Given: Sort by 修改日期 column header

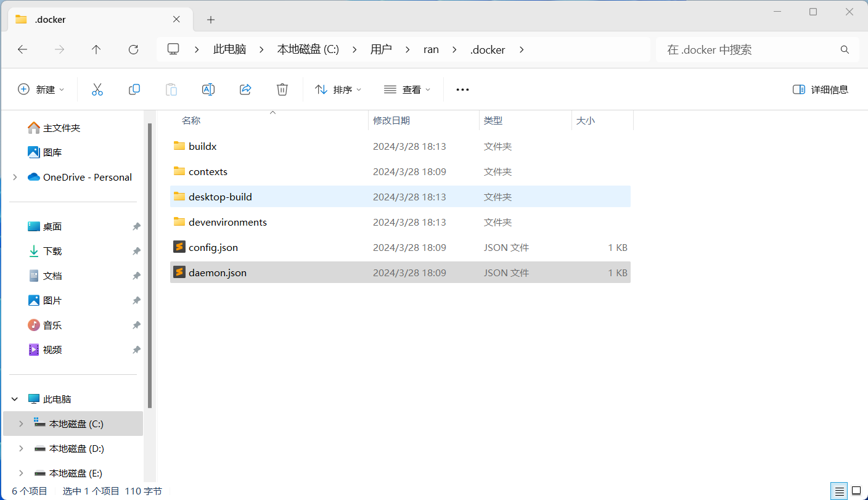Looking at the screenshot, I should pos(424,121).
